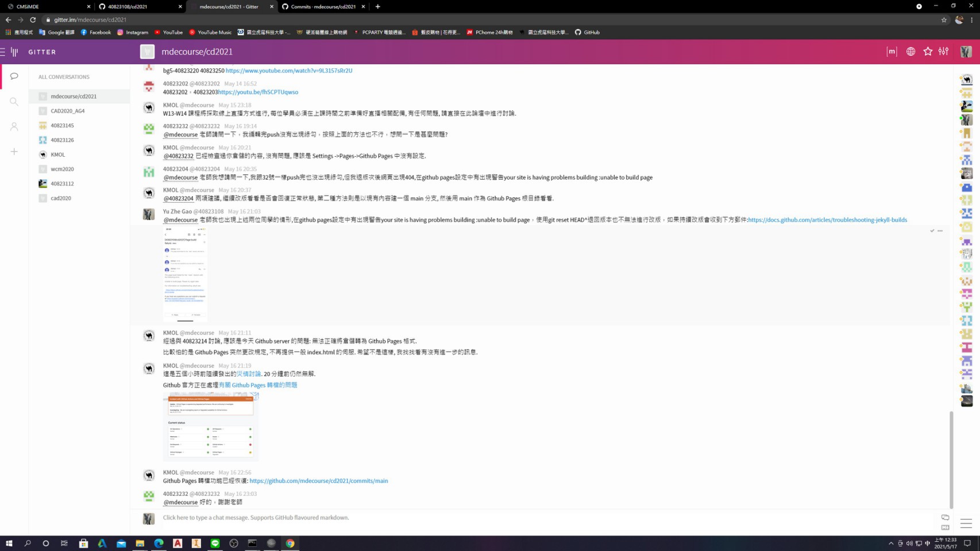Switch to the CMSiMDE browser tab
Viewport: 980px width, 551px height.
pyautogui.click(x=47, y=6)
